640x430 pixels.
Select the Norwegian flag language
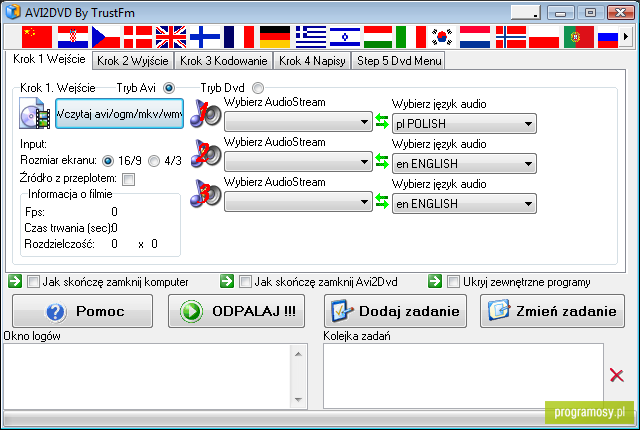pos(511,37)
